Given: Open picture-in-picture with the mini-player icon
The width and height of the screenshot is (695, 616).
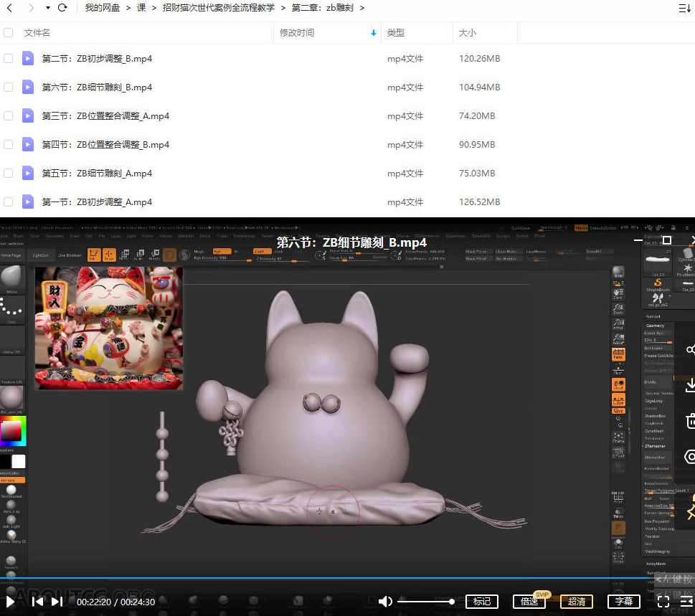Looking at the screenshot, I should pos(686,602).
